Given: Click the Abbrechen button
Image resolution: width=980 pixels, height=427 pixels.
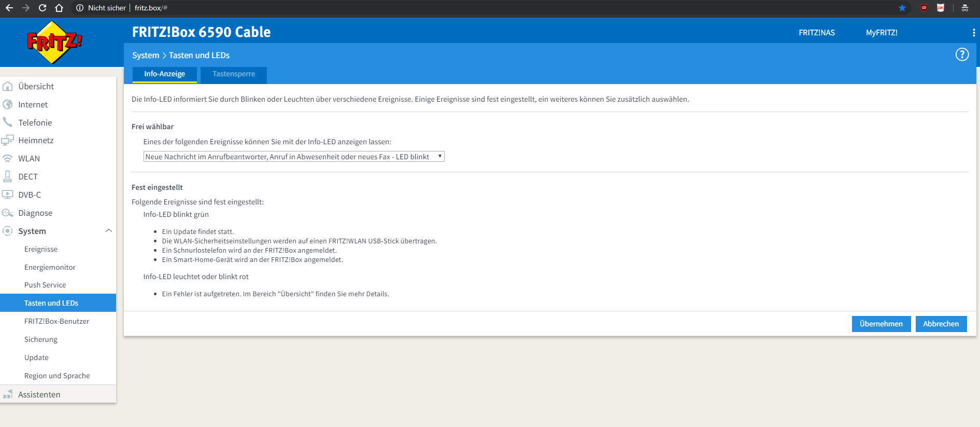Looking at the screenshot, I should (941, 324).
